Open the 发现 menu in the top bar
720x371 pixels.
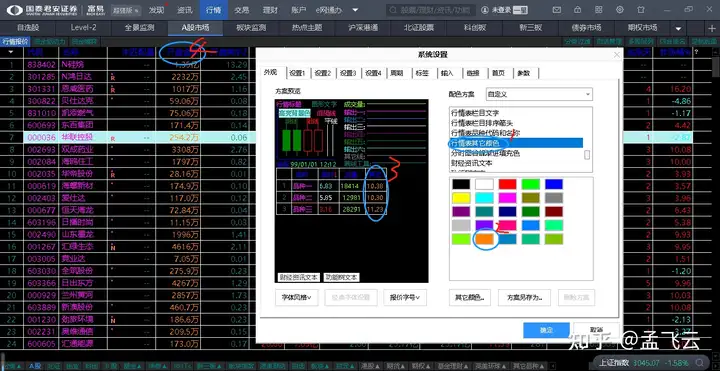tap(156, 10)
